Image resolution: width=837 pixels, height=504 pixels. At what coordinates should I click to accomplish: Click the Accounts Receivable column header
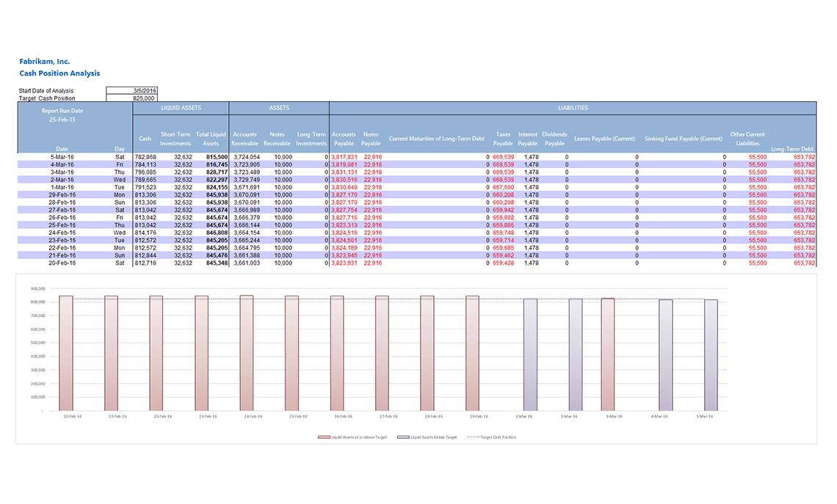coord(244,139)
